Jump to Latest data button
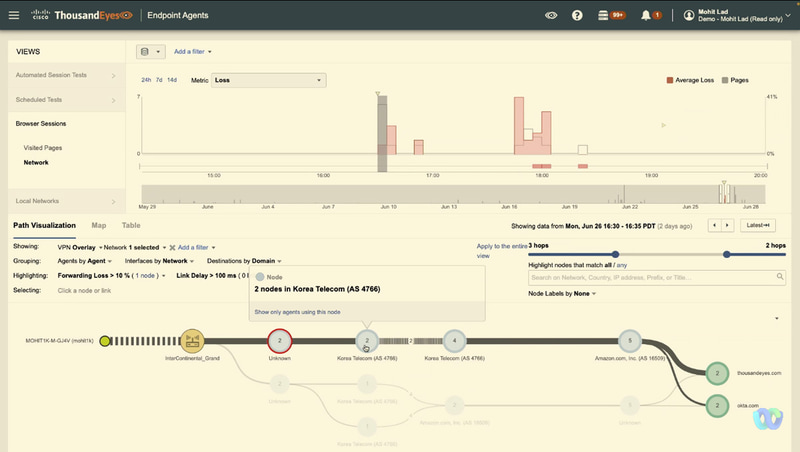Screen dimensions: 800x452 (758, 225)
